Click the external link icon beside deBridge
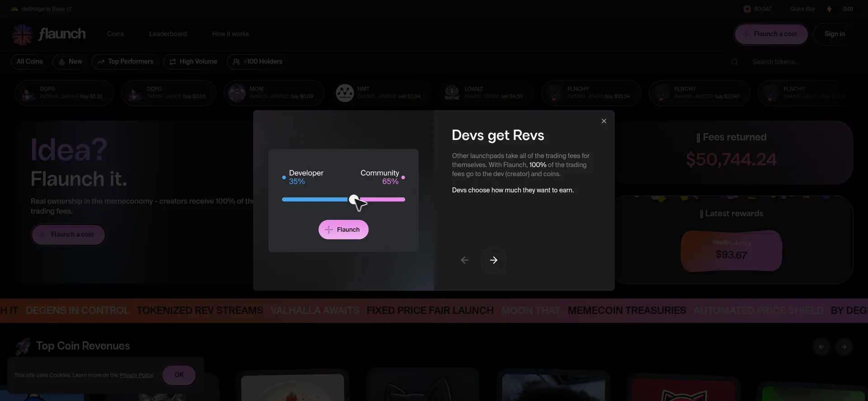The height and width of the screenshot is (401, 868). click(69, 9)
